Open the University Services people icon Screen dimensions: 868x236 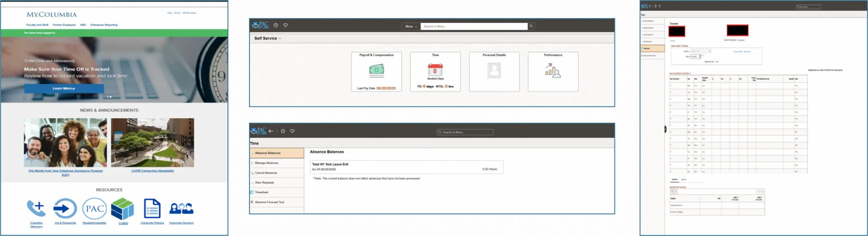coord(181,208)
